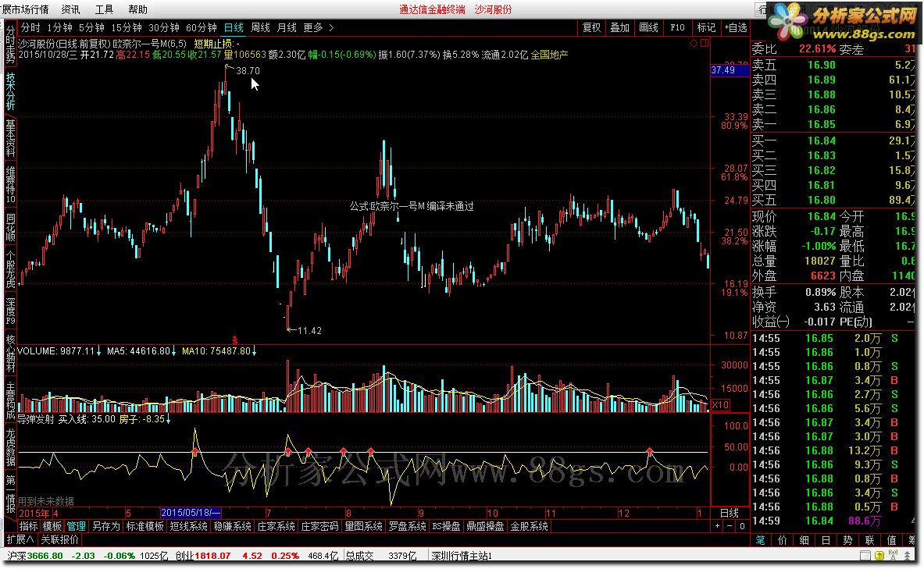Select the 标准模板 tab
The height and width of the screenshot is (569, 924).
coord(145,526)
